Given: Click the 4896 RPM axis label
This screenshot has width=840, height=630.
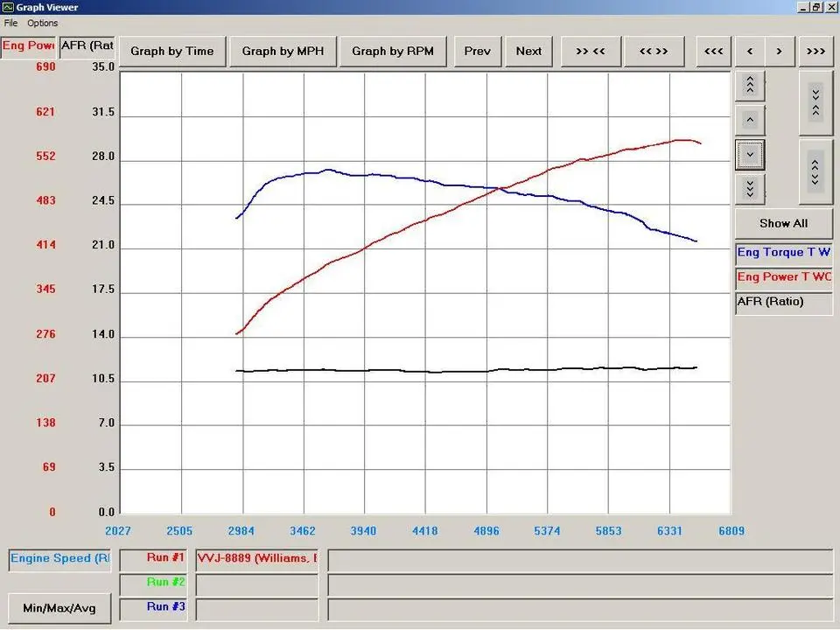Looking at the screenshot, I should 486,531.
